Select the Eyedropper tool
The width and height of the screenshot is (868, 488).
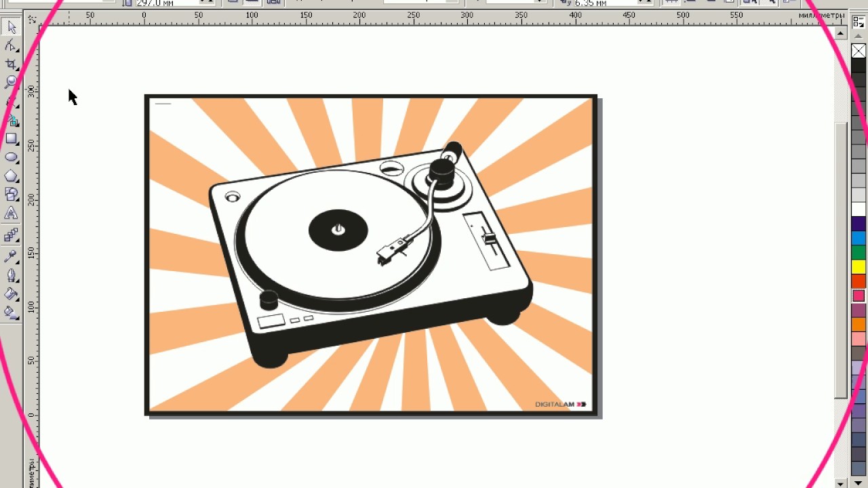click(12, 256)
